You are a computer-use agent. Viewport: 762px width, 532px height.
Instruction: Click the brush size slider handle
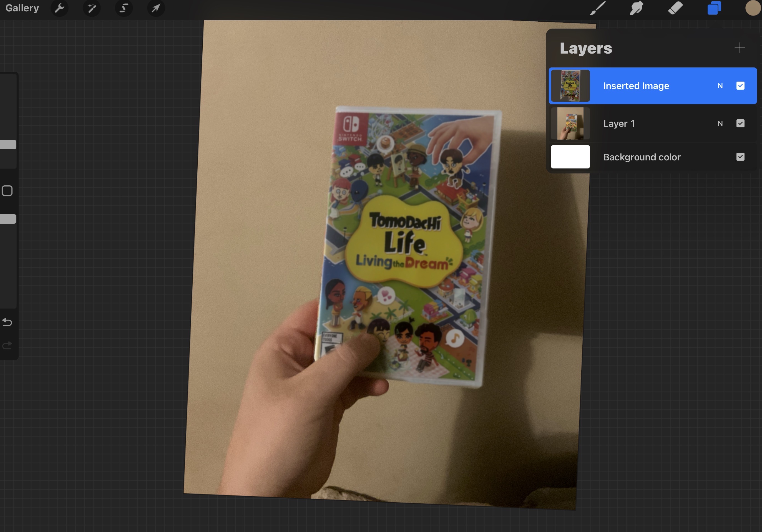click(x=8, y=145)
